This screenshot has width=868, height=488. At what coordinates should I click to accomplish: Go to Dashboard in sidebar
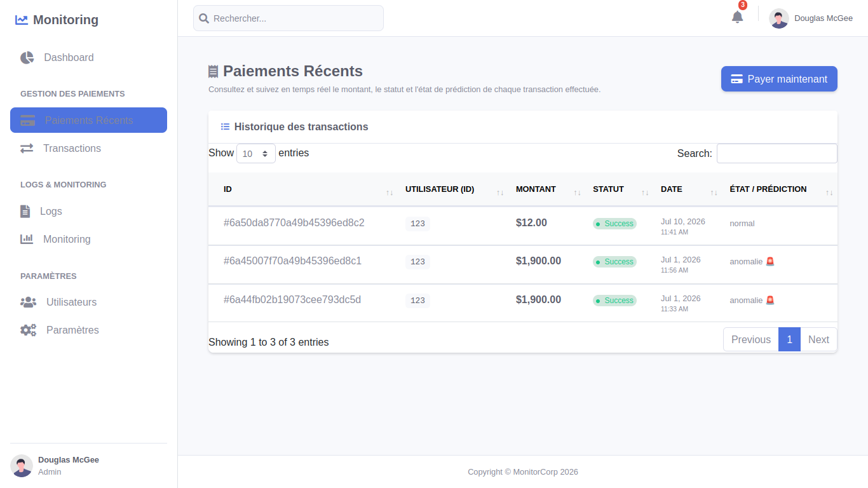click(x=88, y=58)
